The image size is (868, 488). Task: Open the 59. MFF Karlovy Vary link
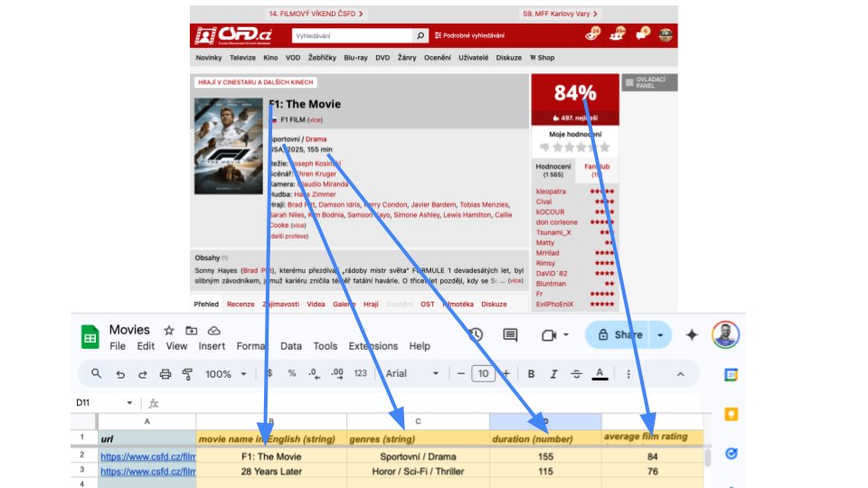coord(561,14)
